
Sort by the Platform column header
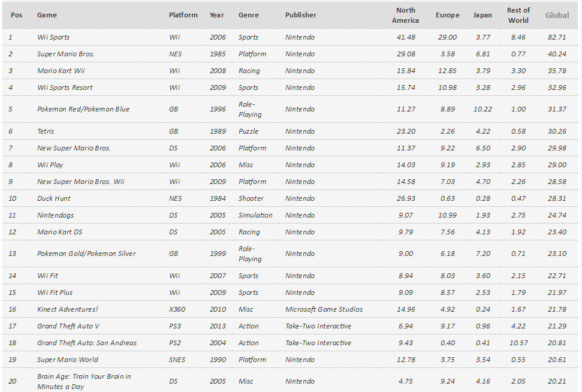(183, 15)
